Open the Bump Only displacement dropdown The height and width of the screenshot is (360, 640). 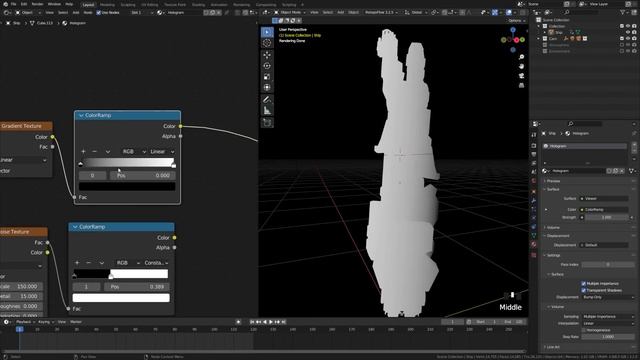[608, 297]
